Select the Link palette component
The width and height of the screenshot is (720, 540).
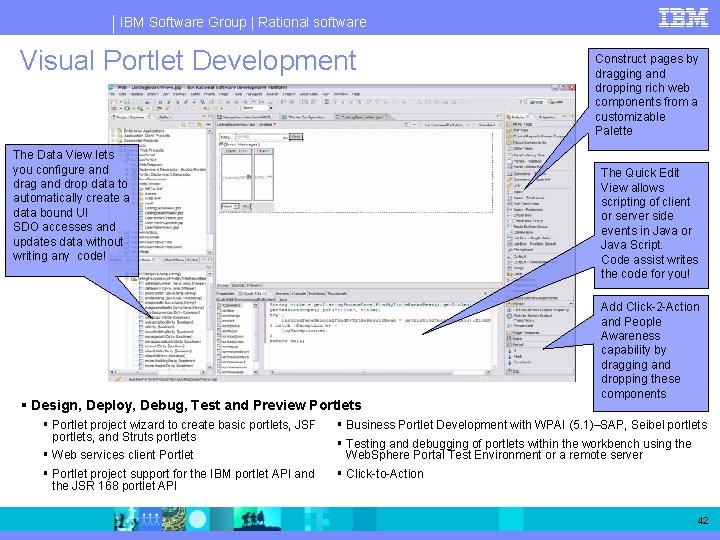(513, 186)
